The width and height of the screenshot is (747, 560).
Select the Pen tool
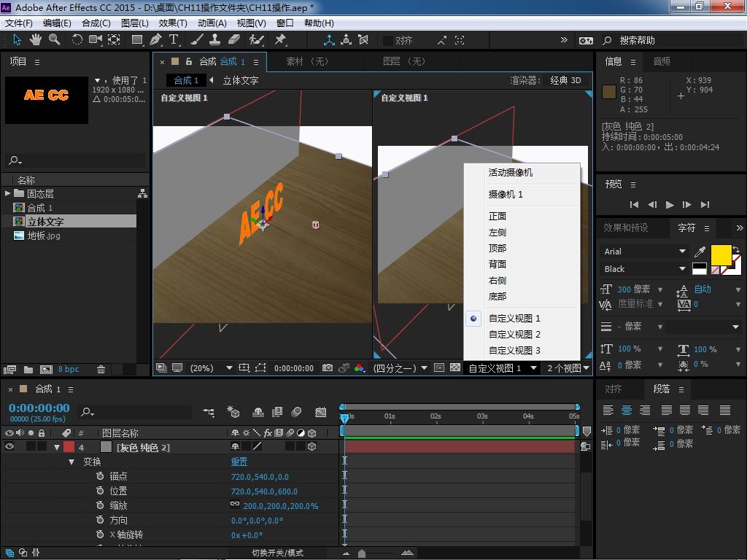[155, 40]
